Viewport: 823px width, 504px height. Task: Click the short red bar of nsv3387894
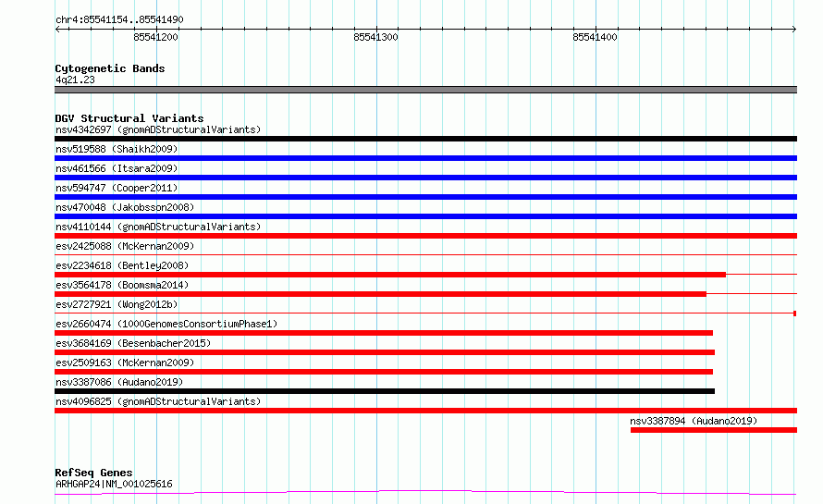point(714,430)
